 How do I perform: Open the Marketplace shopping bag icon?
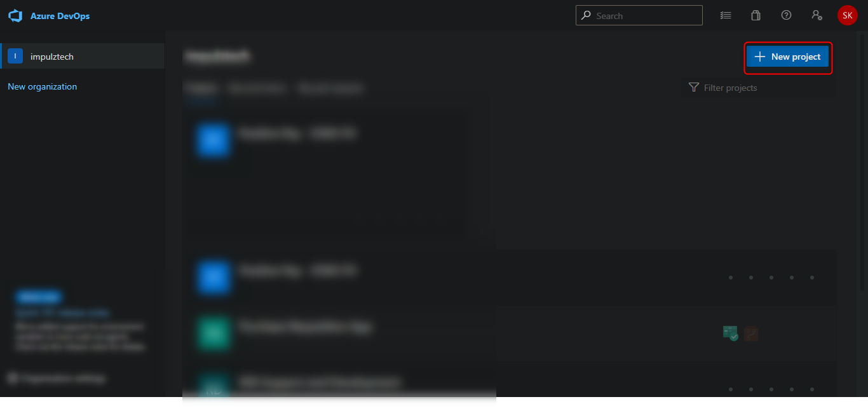[756, 15]
